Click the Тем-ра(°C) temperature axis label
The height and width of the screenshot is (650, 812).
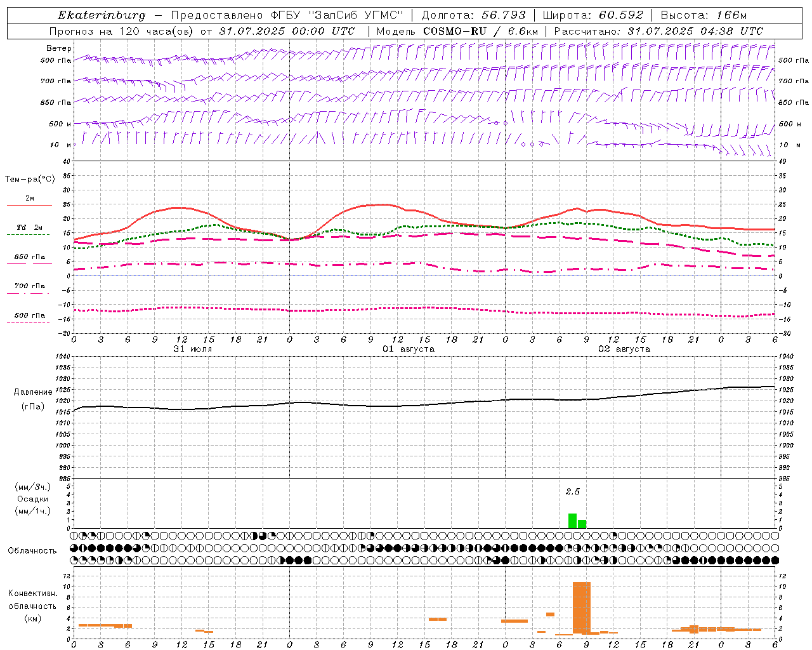(x=30, y=180)
